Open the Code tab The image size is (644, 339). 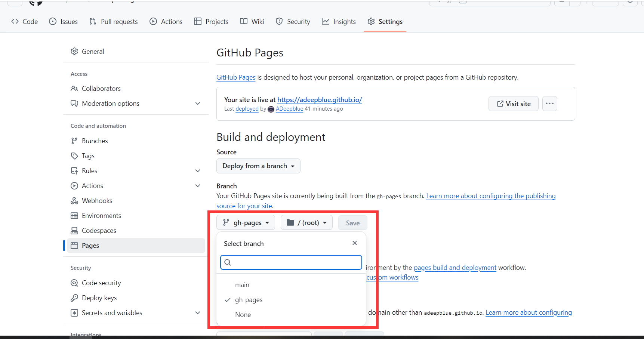25,22
